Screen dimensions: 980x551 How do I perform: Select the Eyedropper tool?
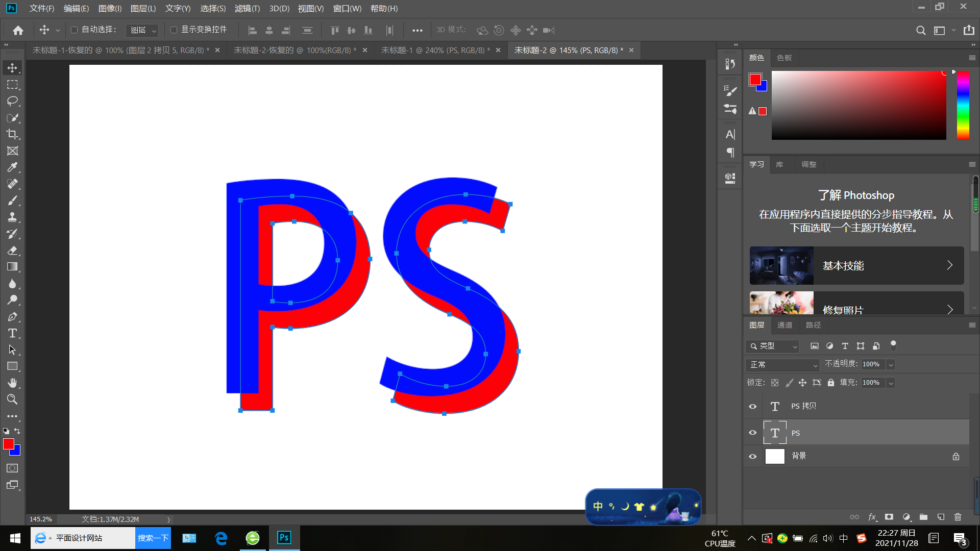click(x=12, y=167)
